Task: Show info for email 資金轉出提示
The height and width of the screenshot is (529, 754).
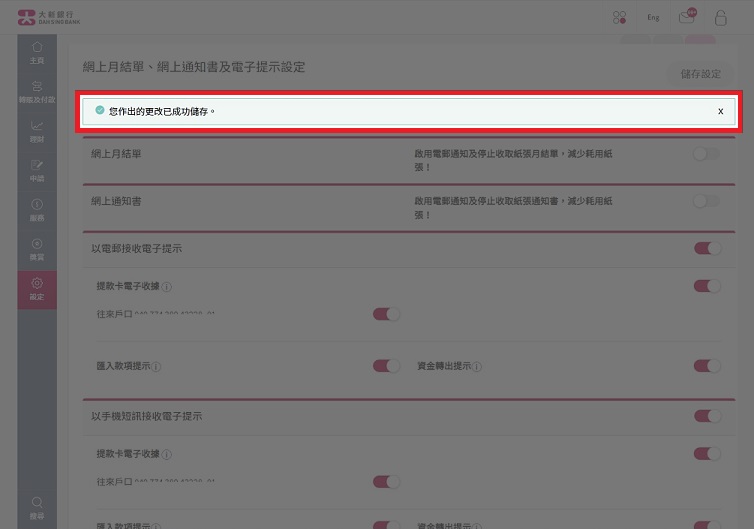Action: (477, 367)
